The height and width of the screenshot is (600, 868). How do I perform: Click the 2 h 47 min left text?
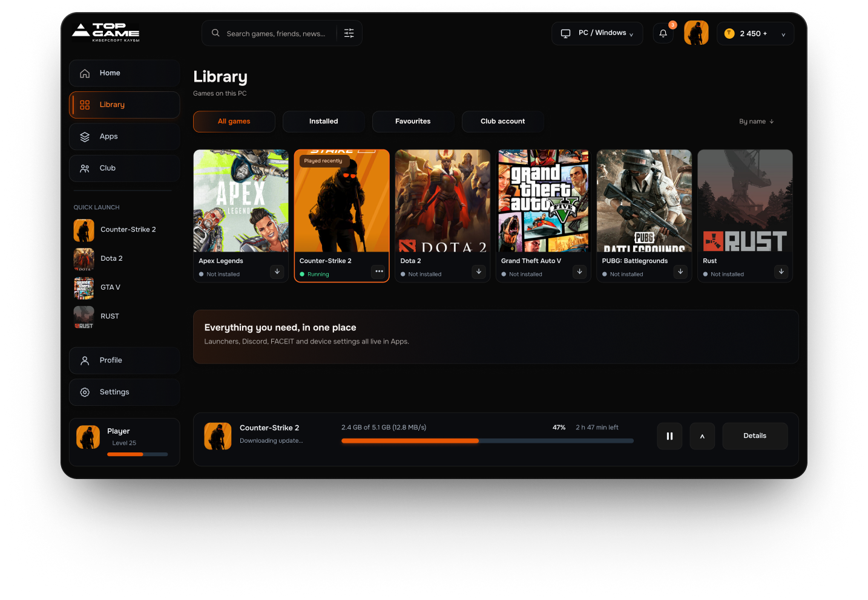point(597,428)
